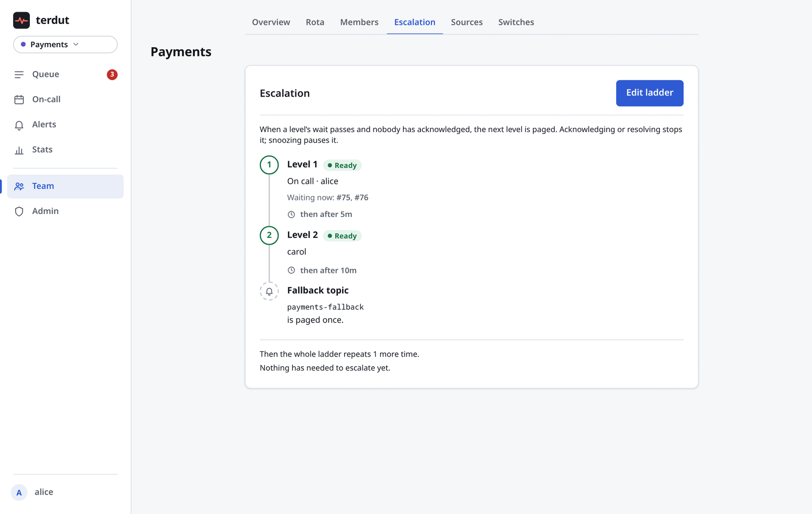
Task: Click the terdut heartbeat logo icon
Action: [x=21, y=20]
